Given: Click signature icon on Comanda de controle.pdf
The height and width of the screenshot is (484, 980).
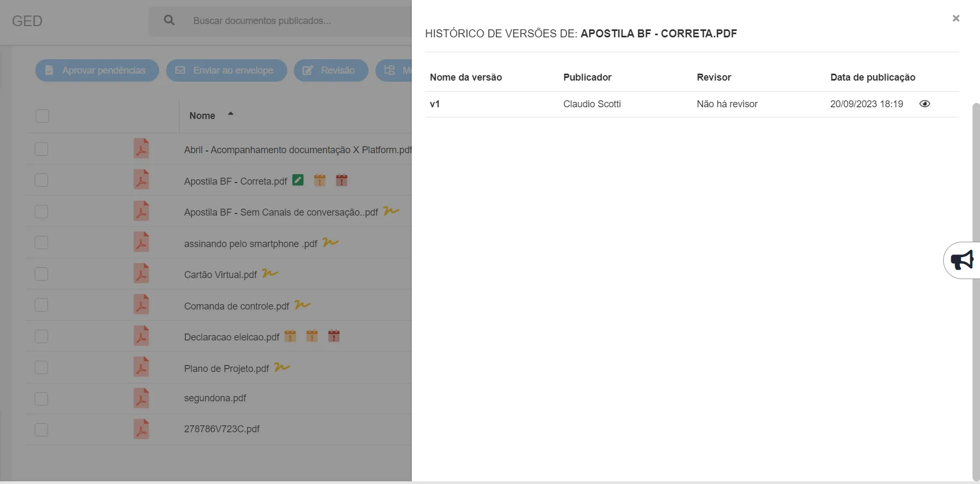Looking at the screenshot, I should coord(302,304).
